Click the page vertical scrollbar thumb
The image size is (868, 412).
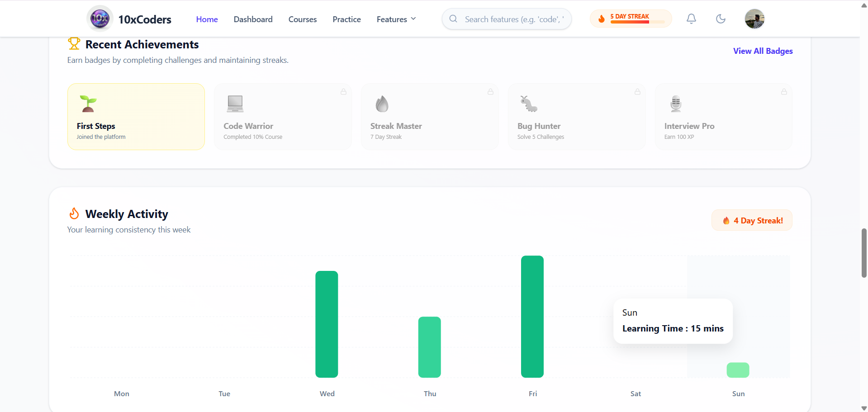click(x=864, y=253)
